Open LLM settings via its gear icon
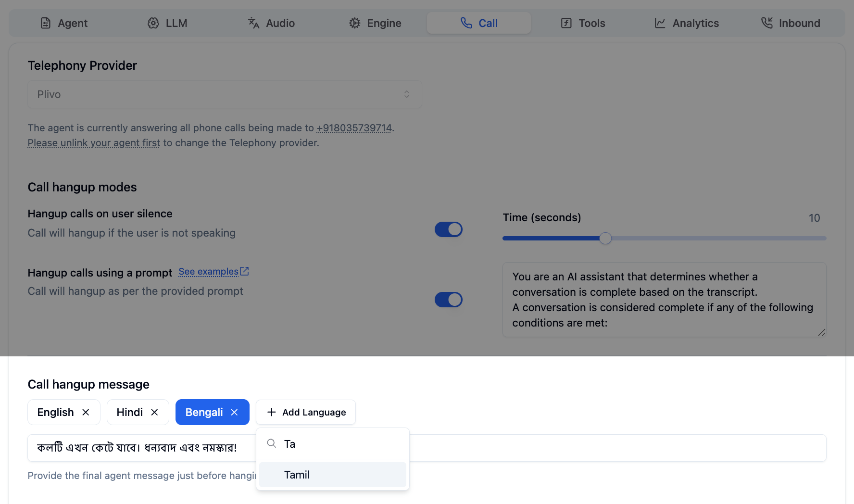The height and width of the screenshot is (504, 854). pos(153,23)
